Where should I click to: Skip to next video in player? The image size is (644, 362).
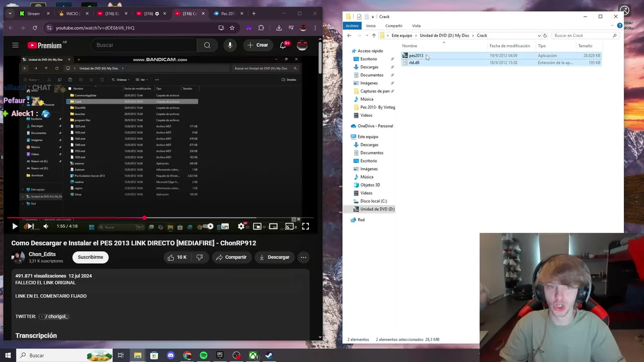(30, 226)
